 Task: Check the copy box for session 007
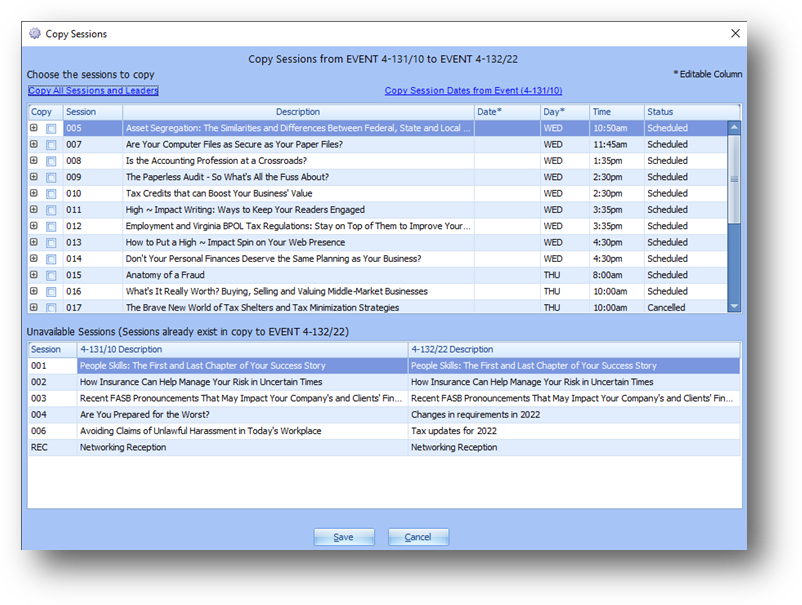click(x=51, y=145)
